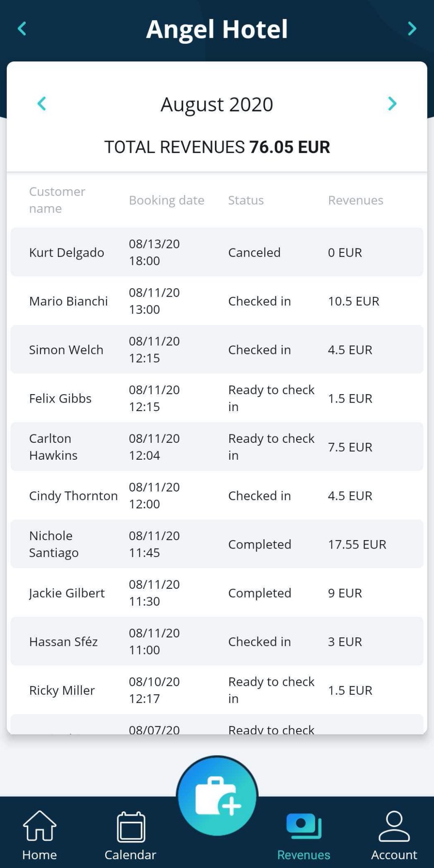Go to previous hotel with top-left arrow
The width and height of the screenshot is (434, 868).
tap(22, 29)
